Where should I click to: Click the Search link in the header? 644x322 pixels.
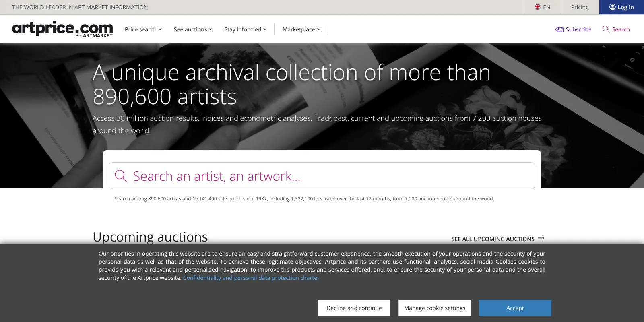point(616,29)
